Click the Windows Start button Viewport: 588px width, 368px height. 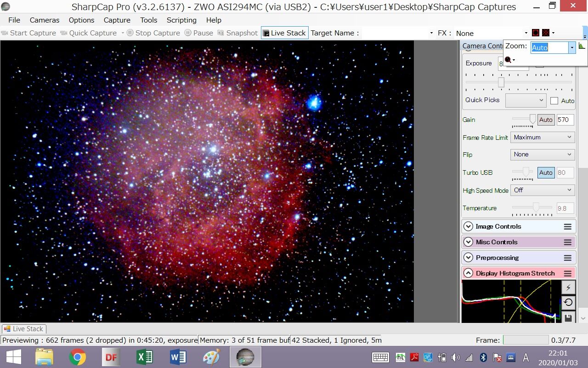tap(13, 357)
